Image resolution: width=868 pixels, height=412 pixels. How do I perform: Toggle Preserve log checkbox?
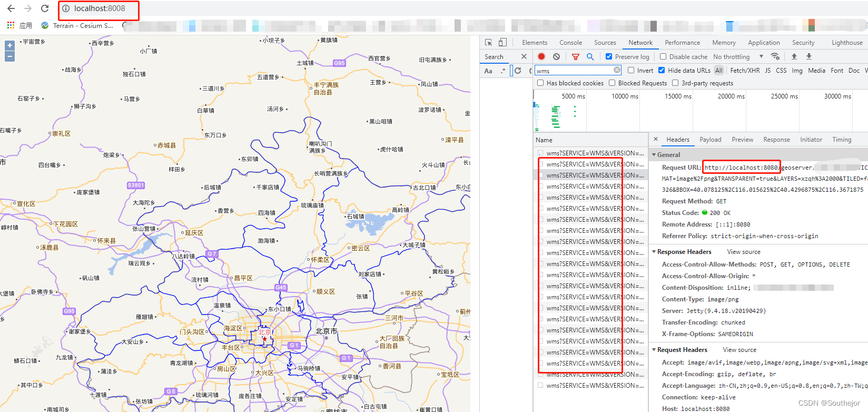[609, 56]
